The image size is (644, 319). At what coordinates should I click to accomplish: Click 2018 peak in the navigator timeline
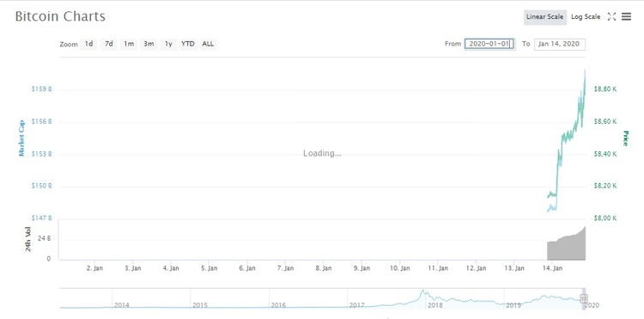(422, 292)
